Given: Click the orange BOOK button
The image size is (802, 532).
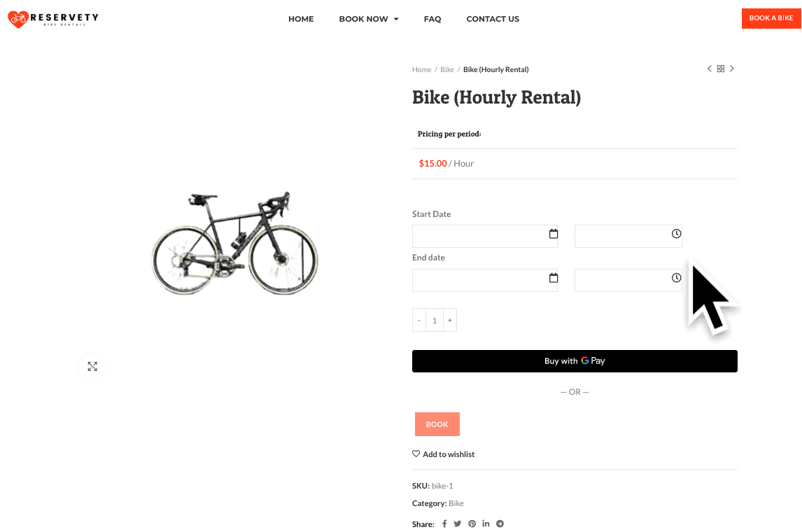Looking at the screenshot, I should pyautogui.click(x=437, y=423).
